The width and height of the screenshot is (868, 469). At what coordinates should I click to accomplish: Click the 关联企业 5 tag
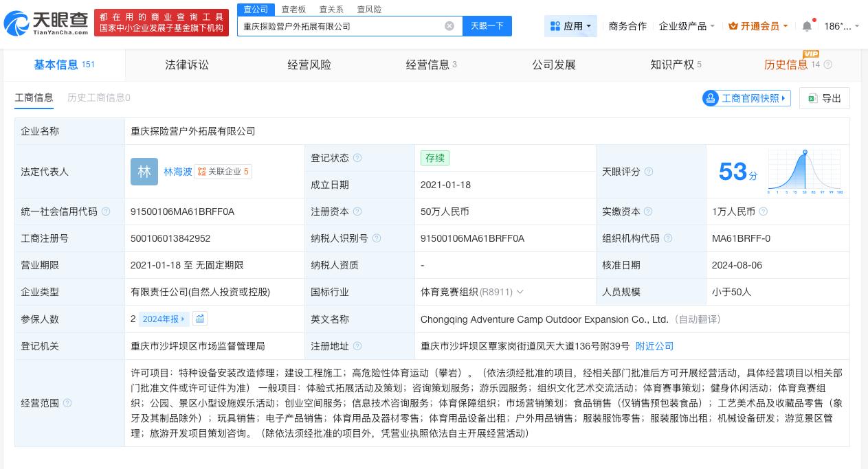(223, 172)
